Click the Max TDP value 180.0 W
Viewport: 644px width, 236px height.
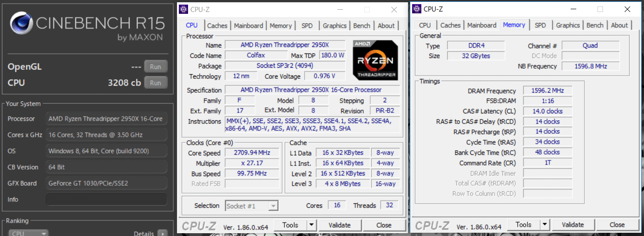pos(332,55)
